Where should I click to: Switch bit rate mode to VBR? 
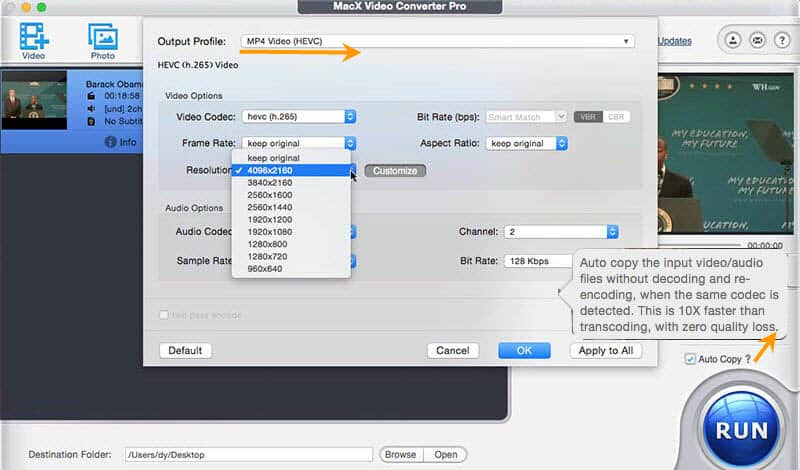point(588,117)
